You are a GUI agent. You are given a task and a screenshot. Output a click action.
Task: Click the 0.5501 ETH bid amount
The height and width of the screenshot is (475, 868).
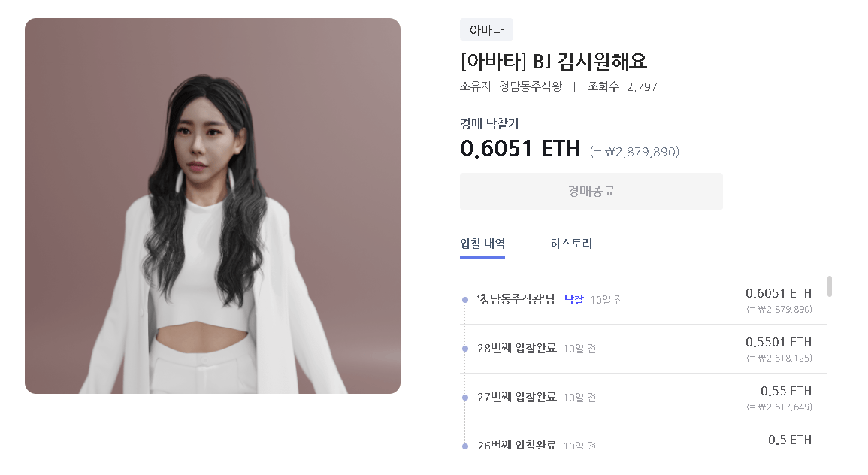click(779, 342)
